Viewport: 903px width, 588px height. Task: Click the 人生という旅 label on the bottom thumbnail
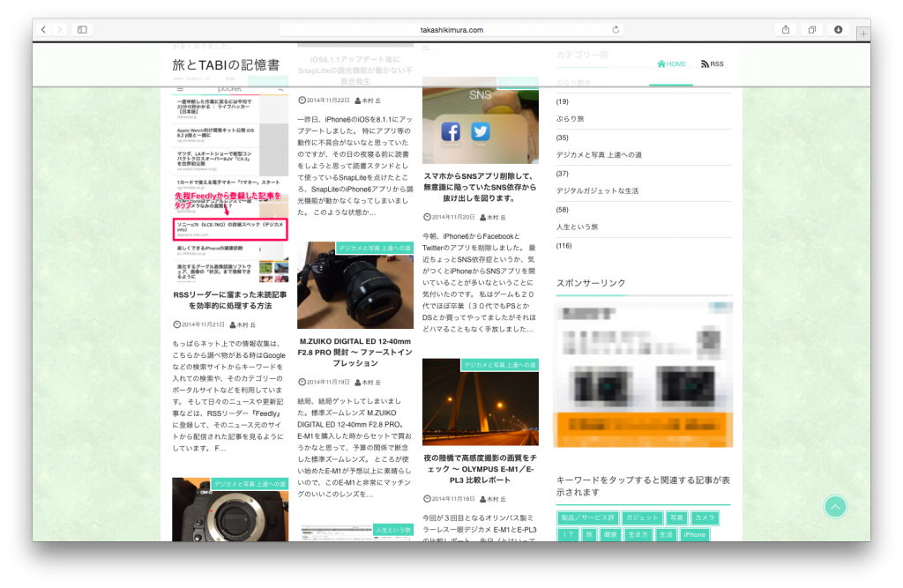pyautogui.click(x=394, y=530)
